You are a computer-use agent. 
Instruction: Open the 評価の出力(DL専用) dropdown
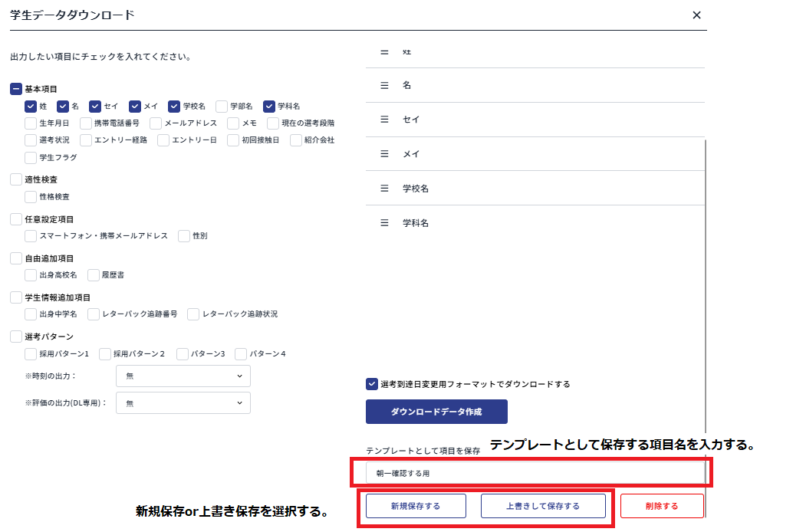[183, 402]
